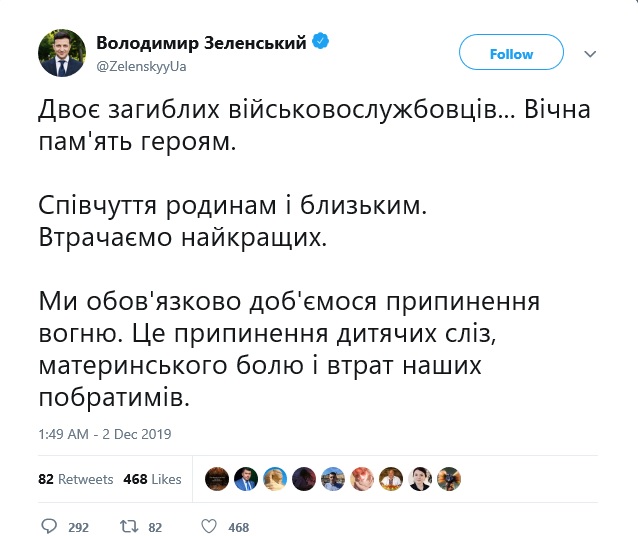Open Zelenskyy's profile picture
The height and width of the screenshot is (536, 638).
point(62,55)
